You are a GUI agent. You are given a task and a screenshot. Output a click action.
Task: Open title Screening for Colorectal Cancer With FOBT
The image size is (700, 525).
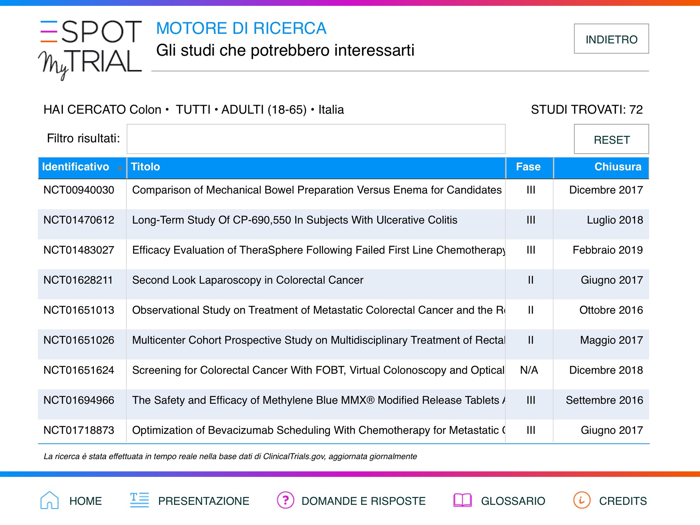(318, 370)
